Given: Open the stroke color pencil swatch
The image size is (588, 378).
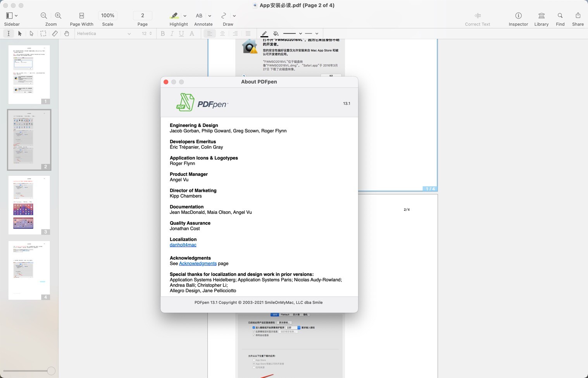Looking at the screenshot, I should pos(264,34).
